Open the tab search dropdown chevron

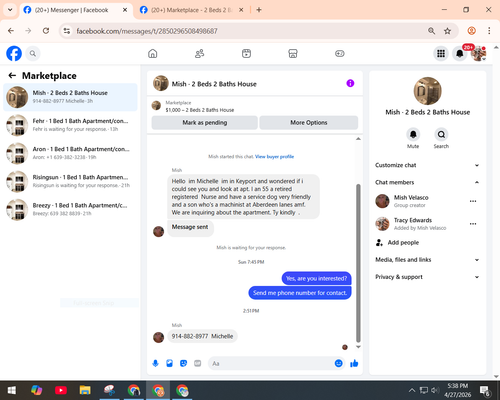pos(10,10)
